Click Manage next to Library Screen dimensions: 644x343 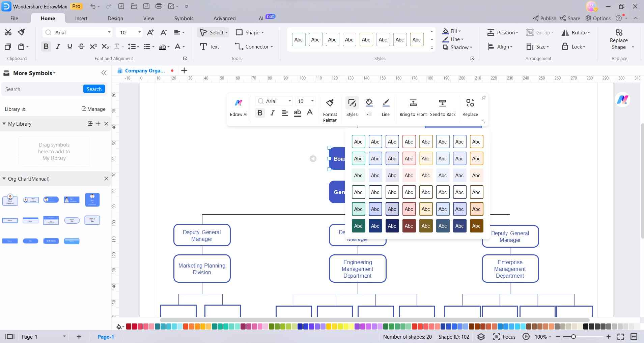[94, 109]
